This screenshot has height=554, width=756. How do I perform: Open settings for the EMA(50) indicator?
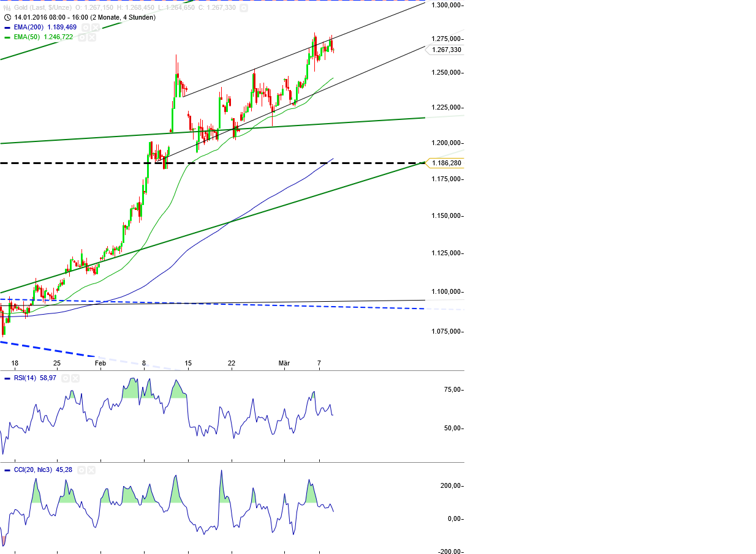coord(82,37)
